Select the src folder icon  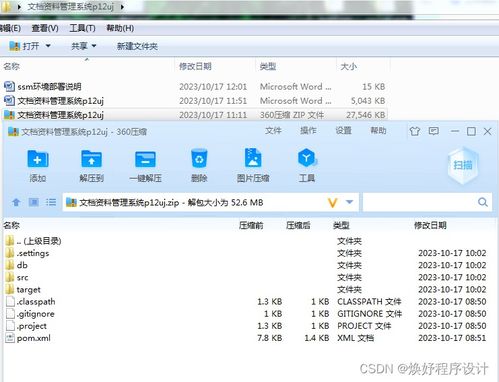(x=10, y=277)
